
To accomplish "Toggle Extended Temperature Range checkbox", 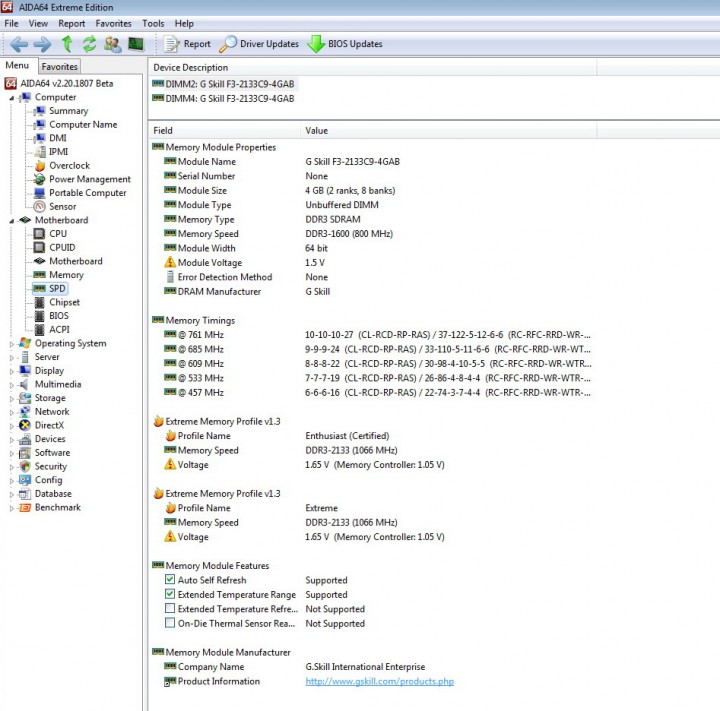I will tap(170, 594).
